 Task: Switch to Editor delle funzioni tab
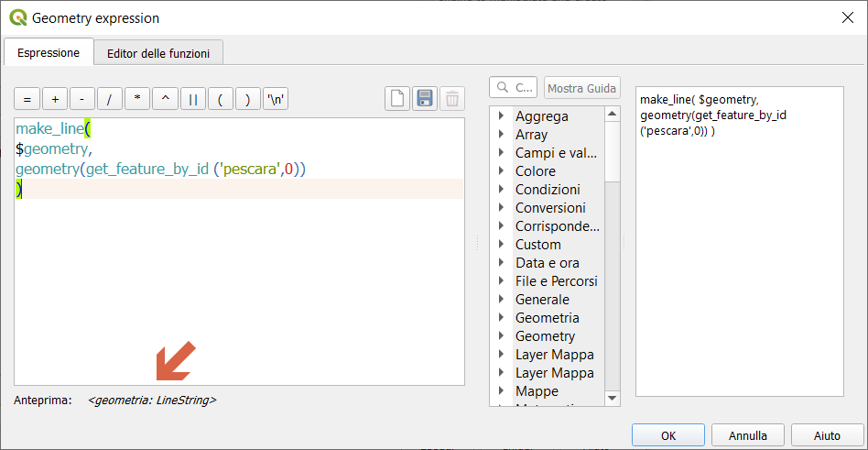point(157,53)
